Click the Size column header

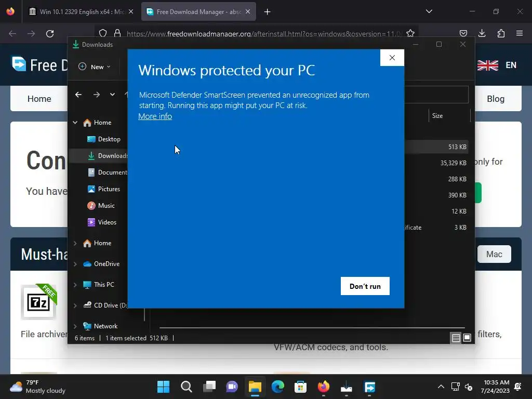[x=449, y=116]
